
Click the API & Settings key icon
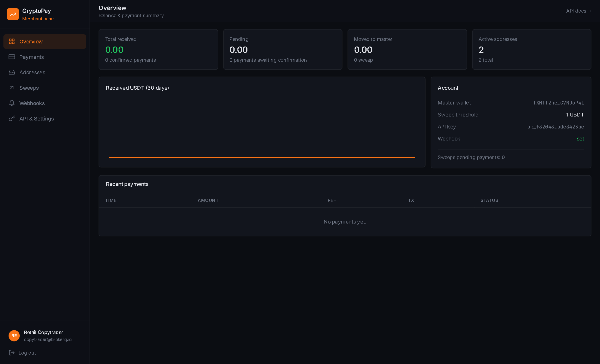(x=12, y=118)
